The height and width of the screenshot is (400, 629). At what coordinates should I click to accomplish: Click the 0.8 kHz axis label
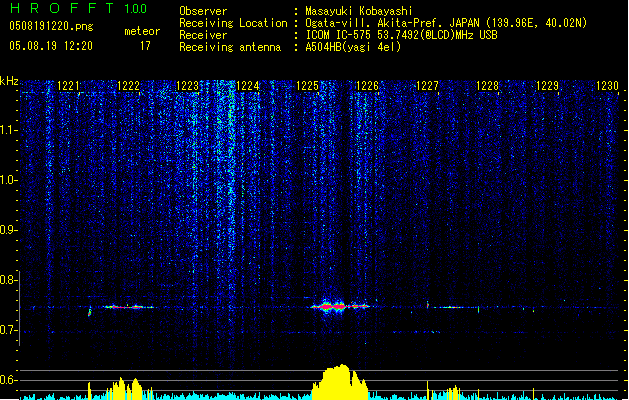(8, 280)
